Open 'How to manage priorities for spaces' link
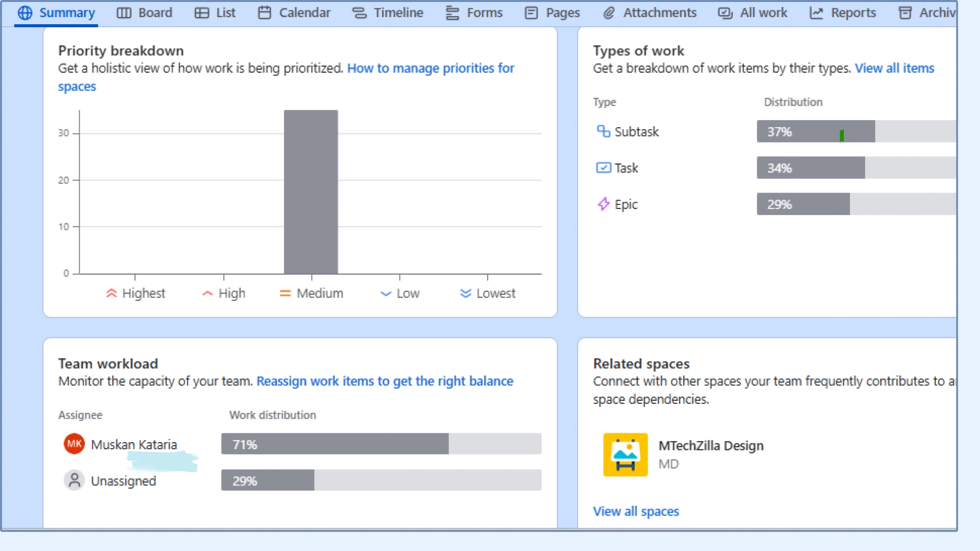 [431, 68]
